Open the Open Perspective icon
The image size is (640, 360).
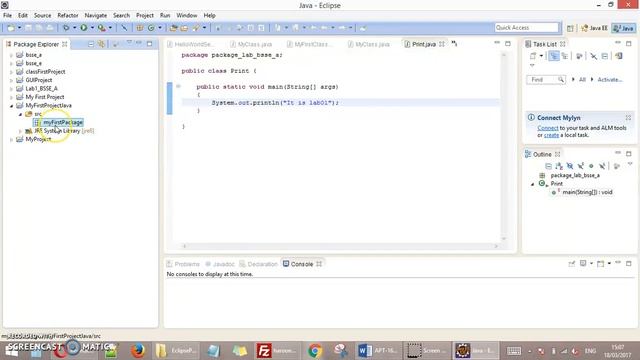tap(570, 28)
